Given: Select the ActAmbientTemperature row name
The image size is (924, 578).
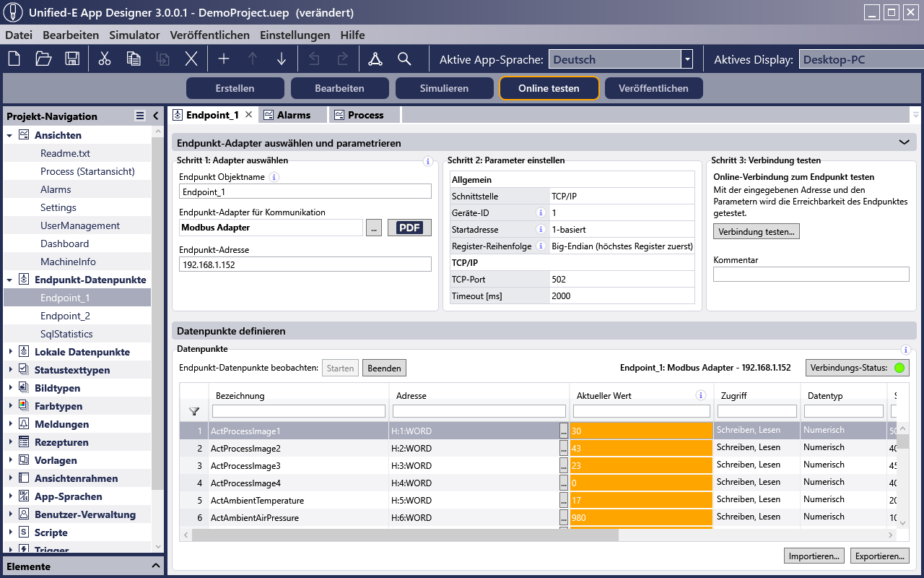Looking at the screenshot, I should pos(257,500).
